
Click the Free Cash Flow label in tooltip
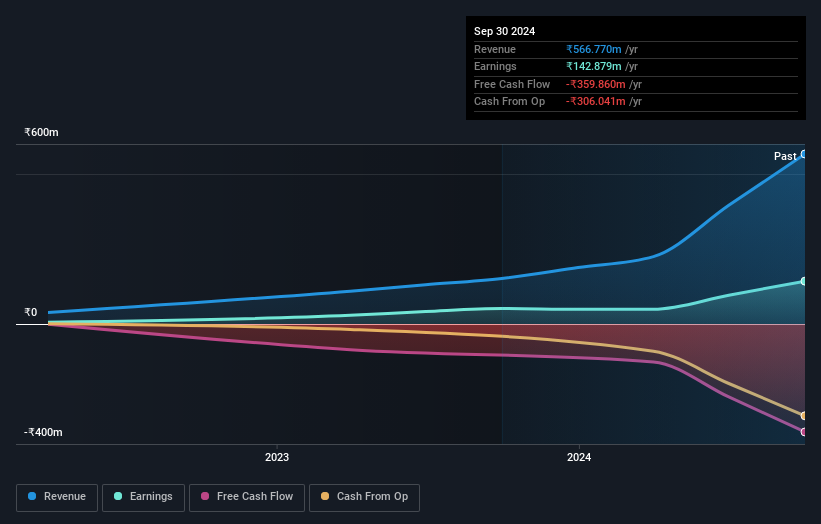pyautogui.click(x=512, y=84)
